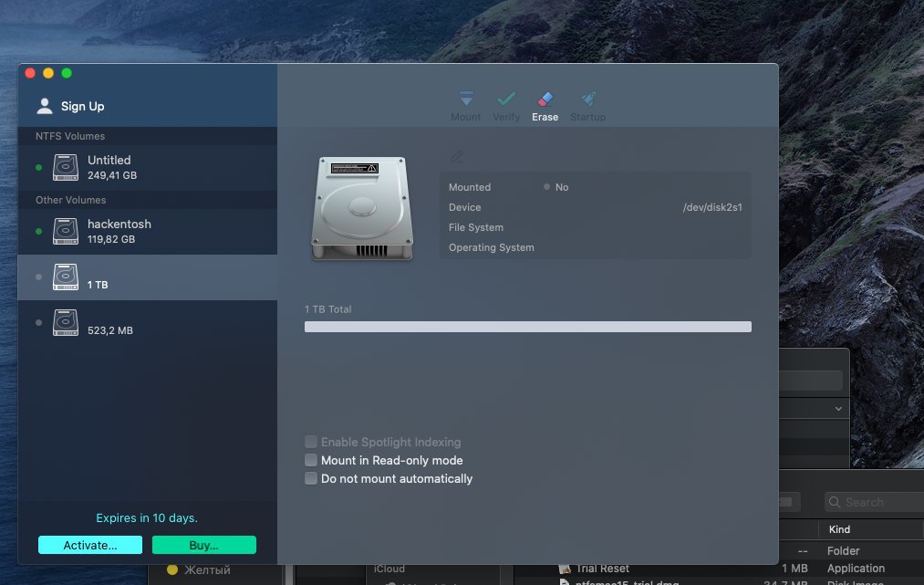Click the Startup rocket icon
924x585 pixels.
coord(588,99)
